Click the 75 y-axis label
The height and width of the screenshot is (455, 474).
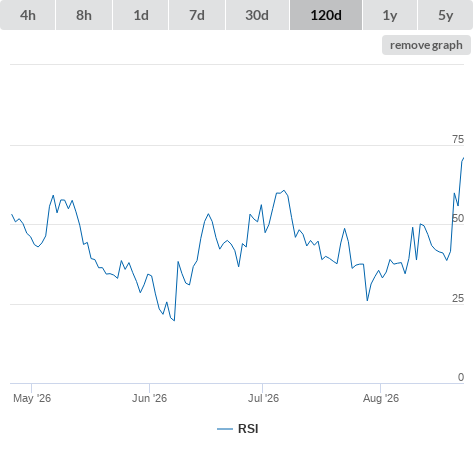458,139
